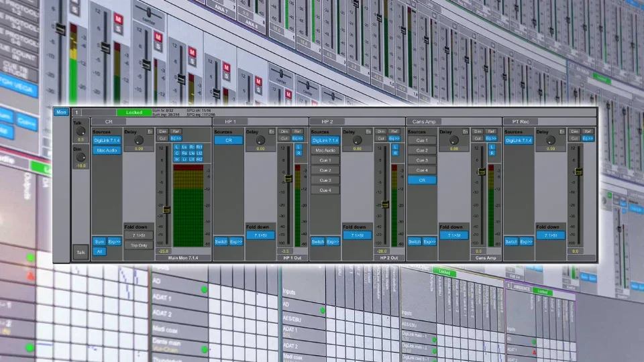Screen dimensions: 644x362
Task: Click the Switch mode button in Cans Amp
Action: click(x=415, y=242)
